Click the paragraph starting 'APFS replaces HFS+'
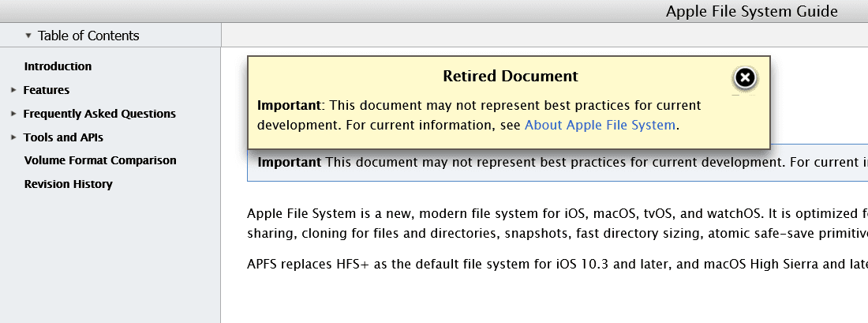The height and width of the screenshot is (323, 868). [x=557, y=265]
